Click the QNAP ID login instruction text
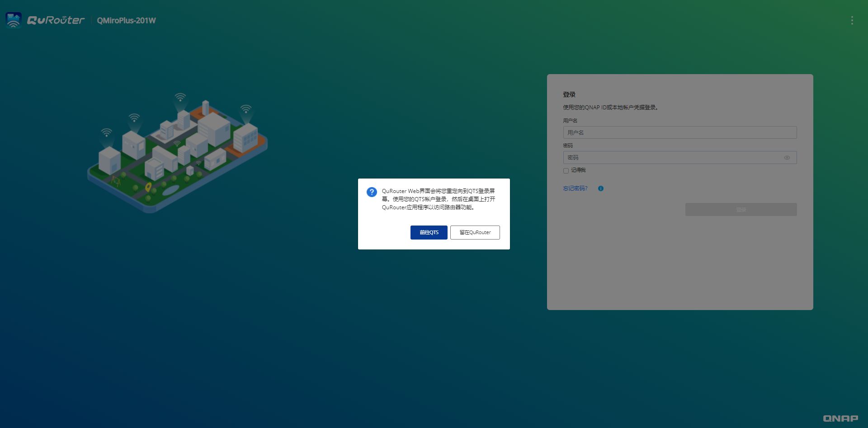The image size is (868, 428). click(x=610, y=108)
